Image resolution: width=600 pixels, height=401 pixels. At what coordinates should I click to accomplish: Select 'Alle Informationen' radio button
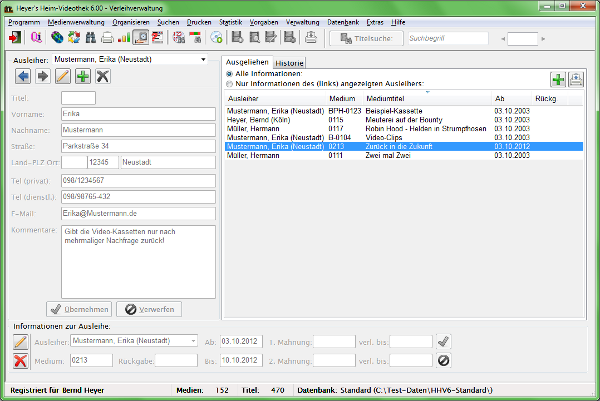(229, 74)
